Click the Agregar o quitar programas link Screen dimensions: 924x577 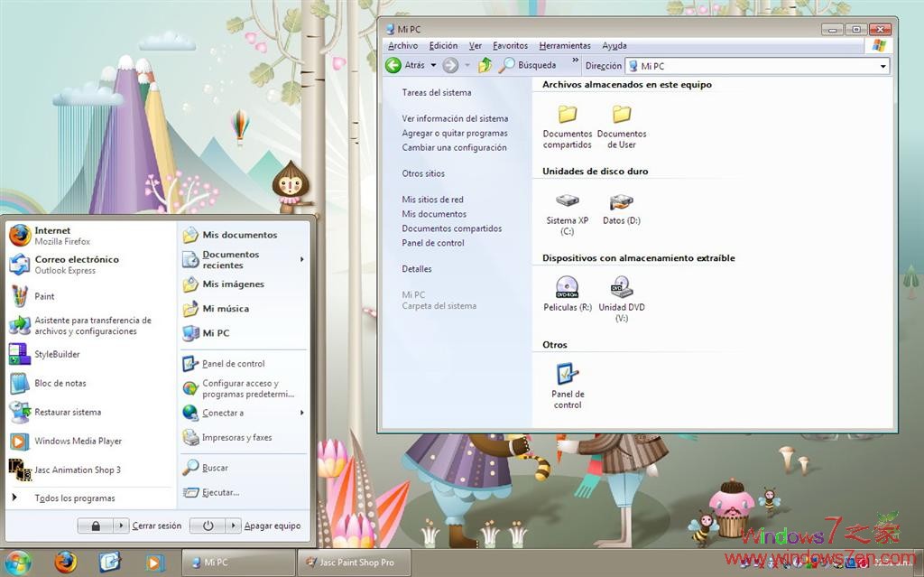[455, 133]
